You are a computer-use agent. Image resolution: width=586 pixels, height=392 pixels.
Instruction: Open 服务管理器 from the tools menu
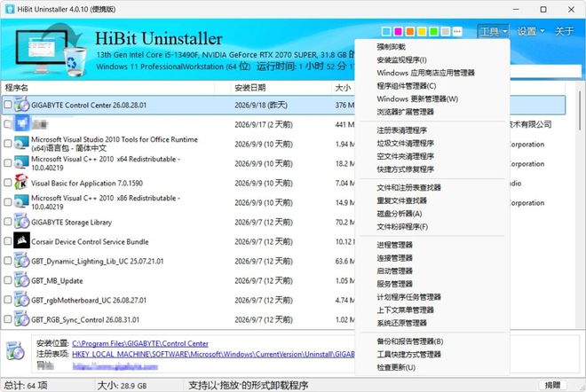click(x=432, y=284)
